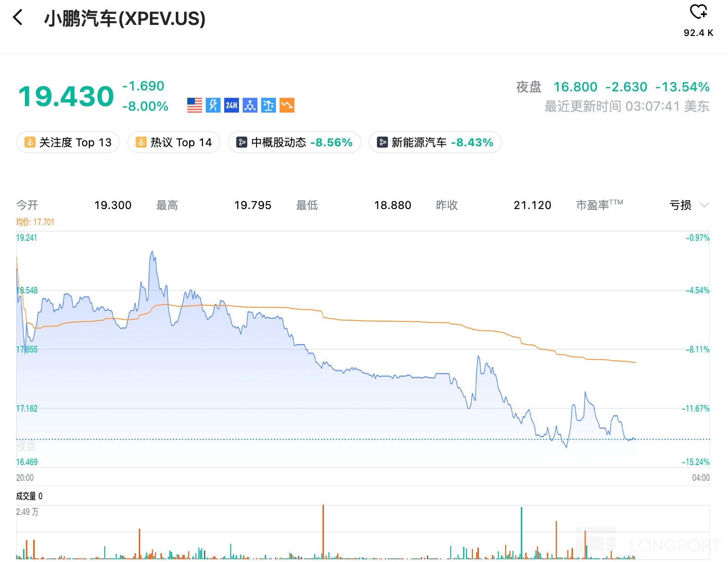Click the 成交量 volume label

point(26,496)
